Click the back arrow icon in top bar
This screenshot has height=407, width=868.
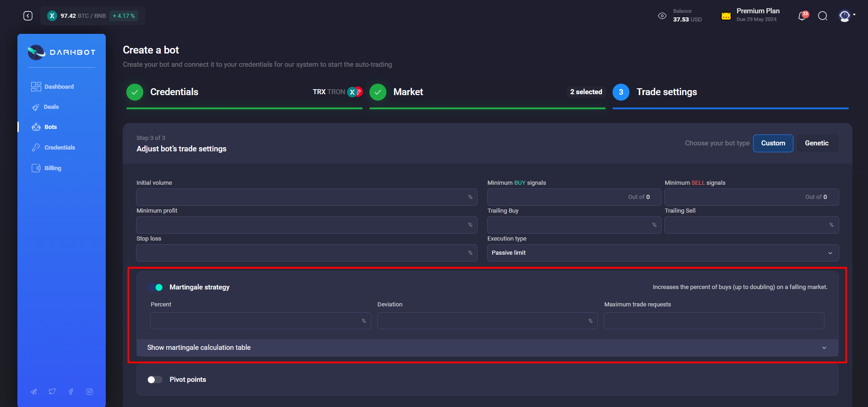pos(28,16)
